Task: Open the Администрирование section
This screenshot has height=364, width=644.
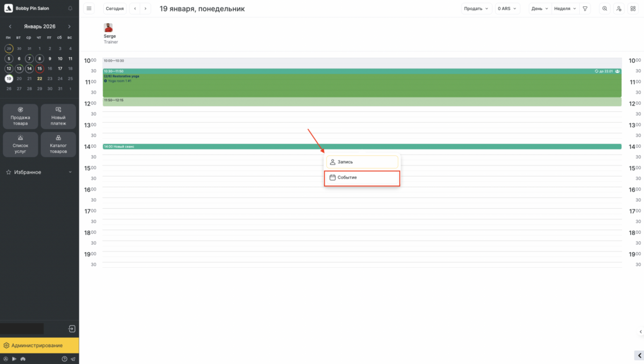Action: 39,345
